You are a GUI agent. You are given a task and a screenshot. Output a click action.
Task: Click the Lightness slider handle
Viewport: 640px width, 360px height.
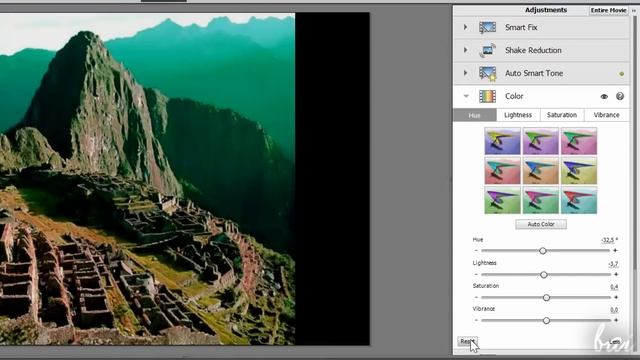click(x=544, y=275)
